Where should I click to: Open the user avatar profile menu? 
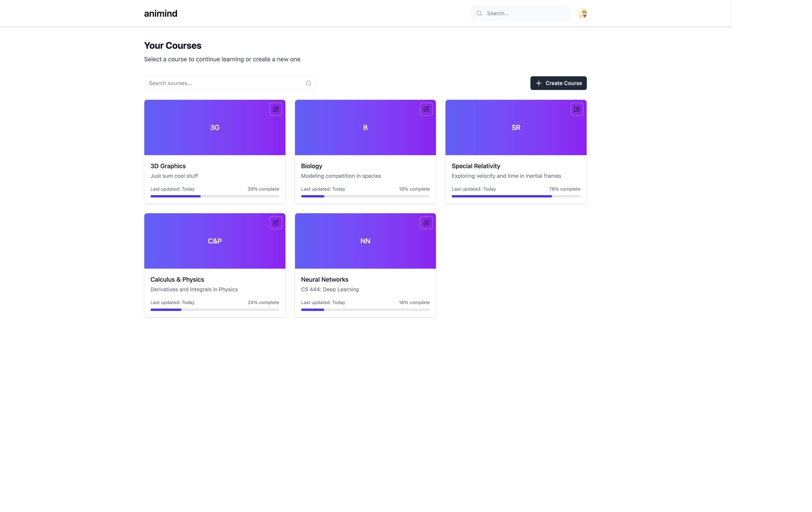click(582, 13)
